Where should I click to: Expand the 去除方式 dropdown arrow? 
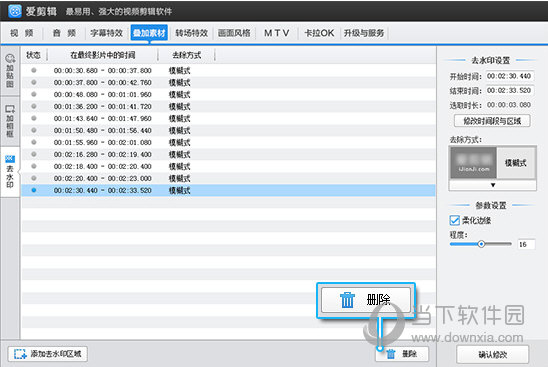click(493, 185)
